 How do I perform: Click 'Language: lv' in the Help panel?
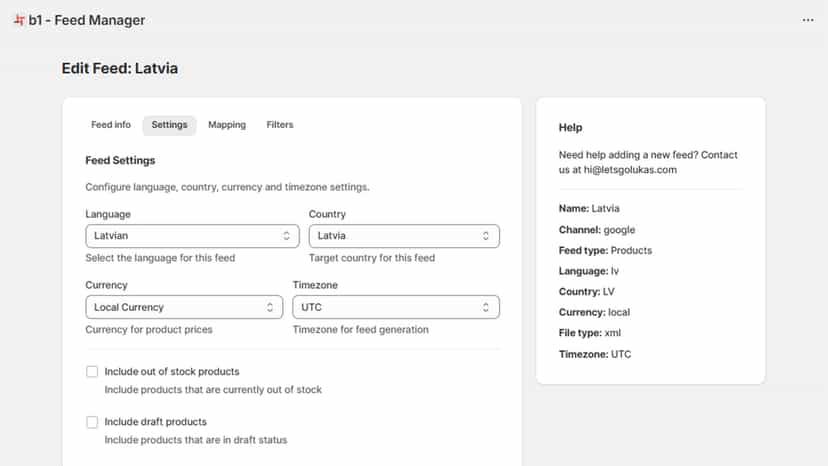click(x=588, y=271)
